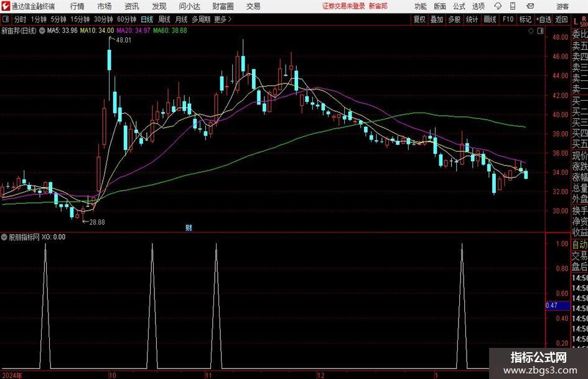Open the 版面 menu

point(439,6)
